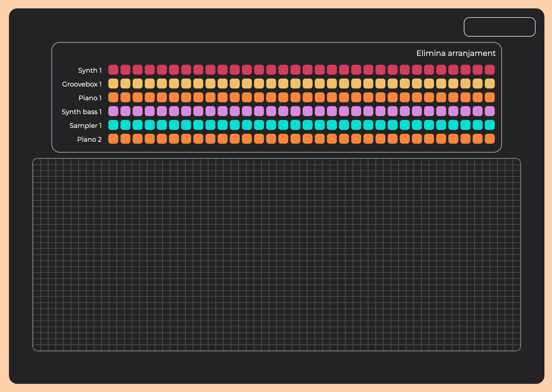Viewport: 552px width, 392px height.
Task: Toggle the first step of Piano 2 row
Action: [113, 139]
